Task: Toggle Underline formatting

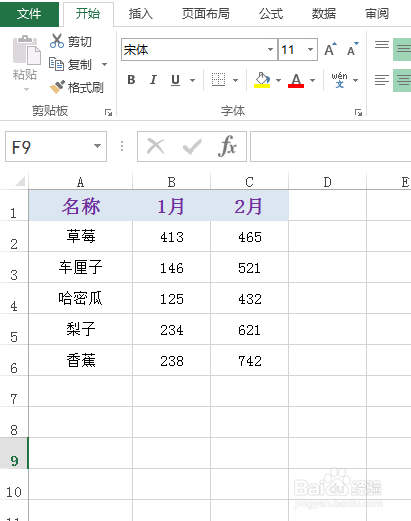Action: click(x=175, y=80)
